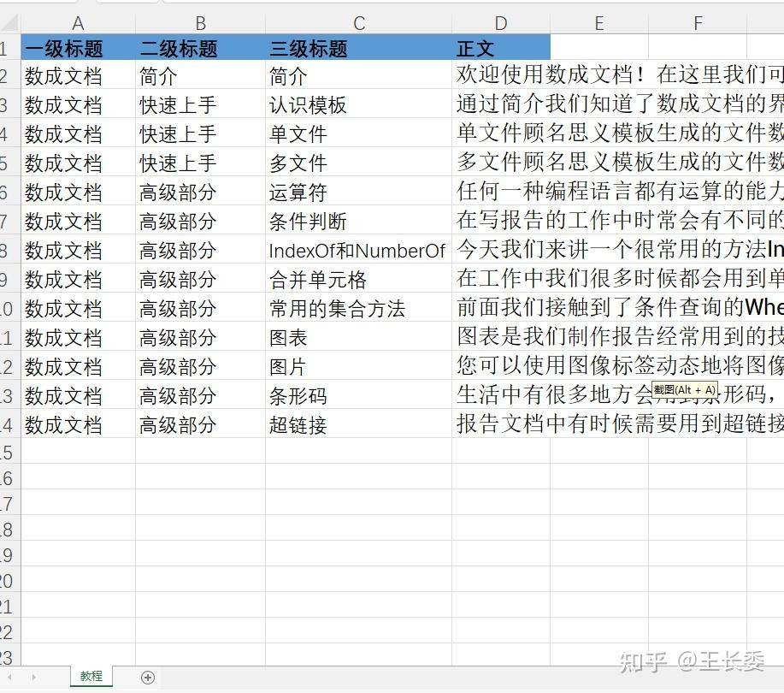The image size is (784, 693).
Task: Select body text starting 报告文档中有时候
Action: pos(618,423)
